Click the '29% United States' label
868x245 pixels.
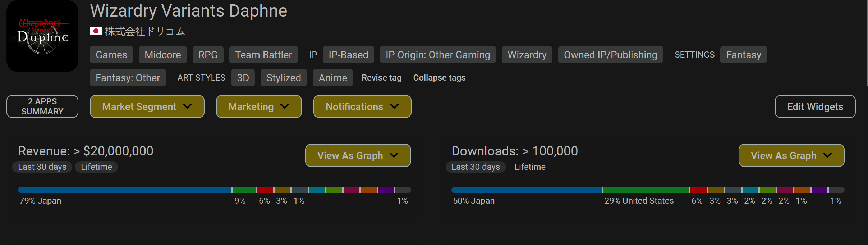coord(639,201)
